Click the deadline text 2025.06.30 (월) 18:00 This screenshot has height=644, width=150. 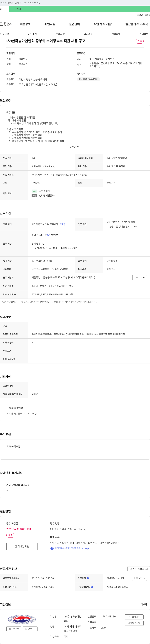19,529
